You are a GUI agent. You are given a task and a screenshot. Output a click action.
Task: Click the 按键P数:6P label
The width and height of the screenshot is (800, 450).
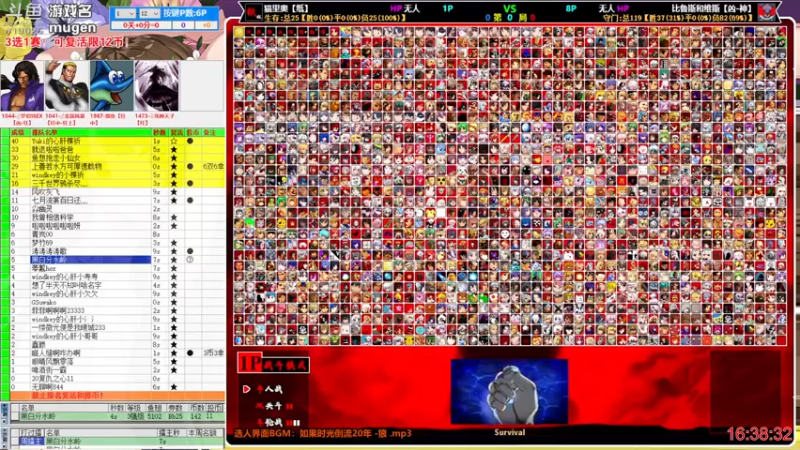185,13
